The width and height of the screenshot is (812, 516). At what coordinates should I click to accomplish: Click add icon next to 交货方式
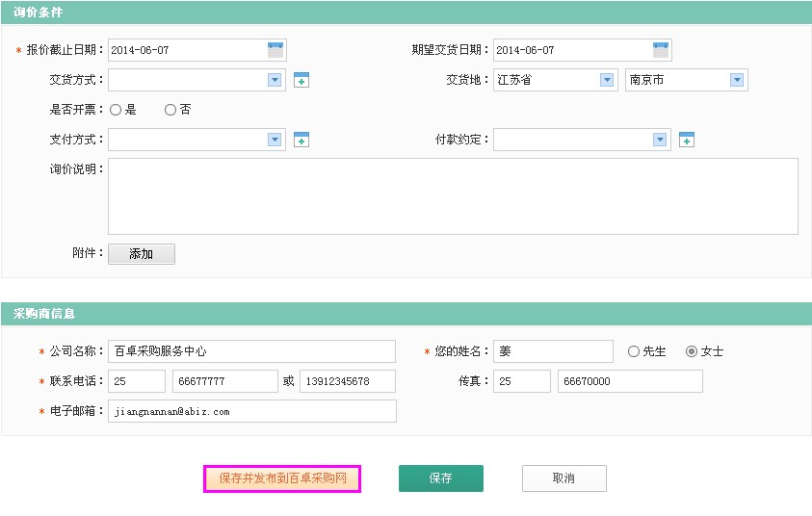[301, 81]
